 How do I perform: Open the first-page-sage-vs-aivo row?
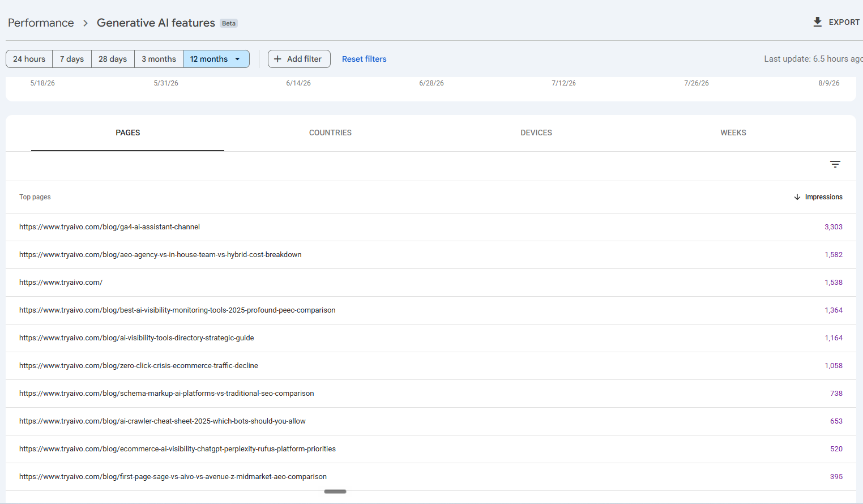431,477
